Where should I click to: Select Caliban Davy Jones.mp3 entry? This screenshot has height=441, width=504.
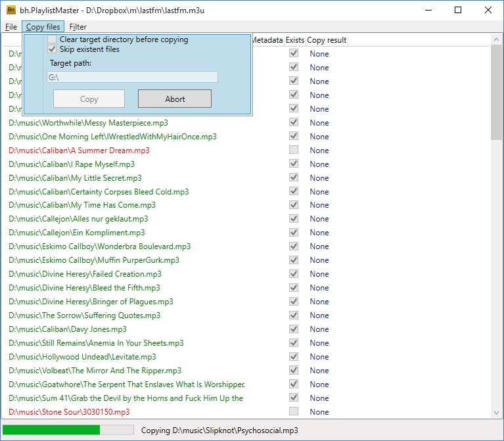(x=68, y=329)
